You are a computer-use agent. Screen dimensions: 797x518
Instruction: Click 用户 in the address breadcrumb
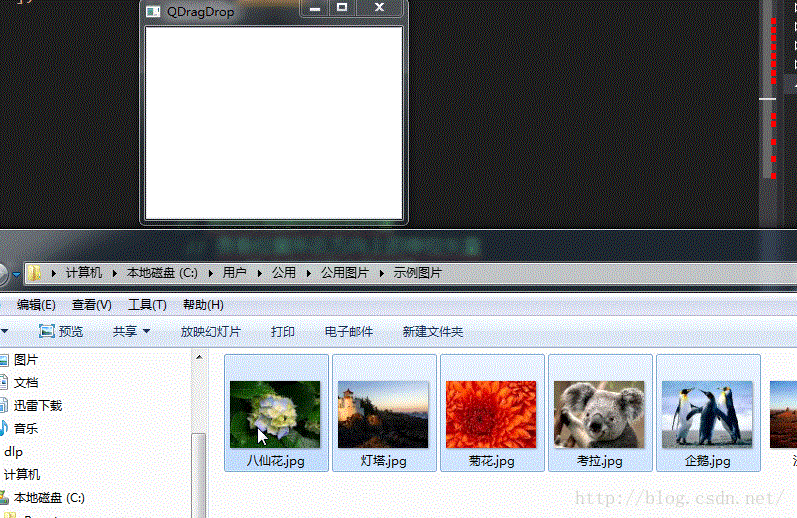click(234, 273)
